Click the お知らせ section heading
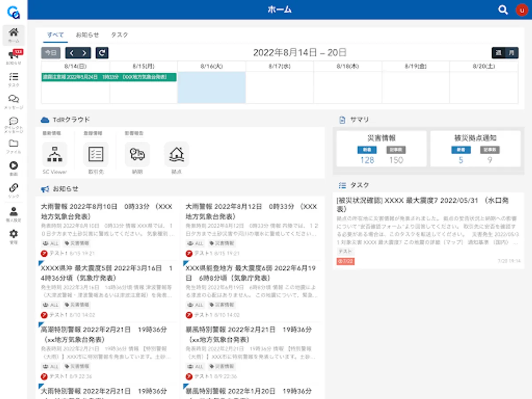 pyautogui.click(x=65, y=189)
